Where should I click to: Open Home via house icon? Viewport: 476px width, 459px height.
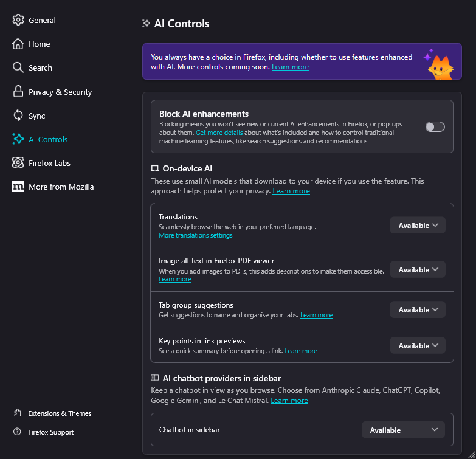point(18,44)
